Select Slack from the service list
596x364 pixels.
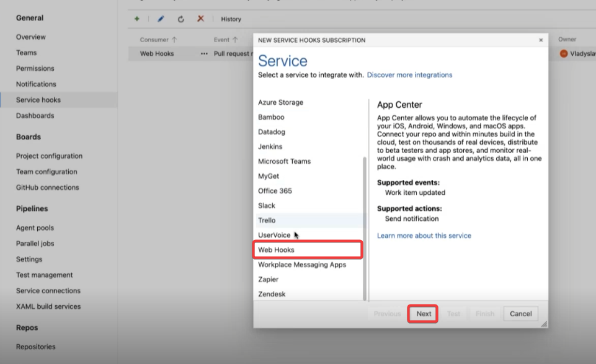267,206
